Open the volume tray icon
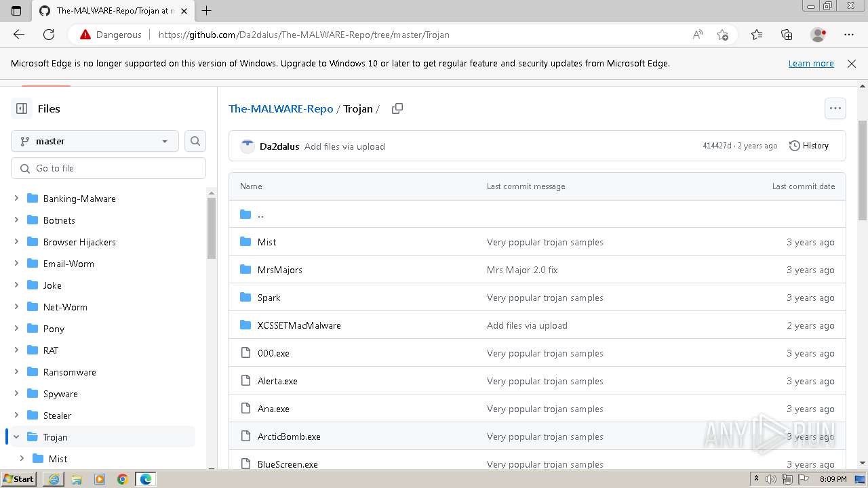This screenshot has width=868, height=488. point(771,479)
